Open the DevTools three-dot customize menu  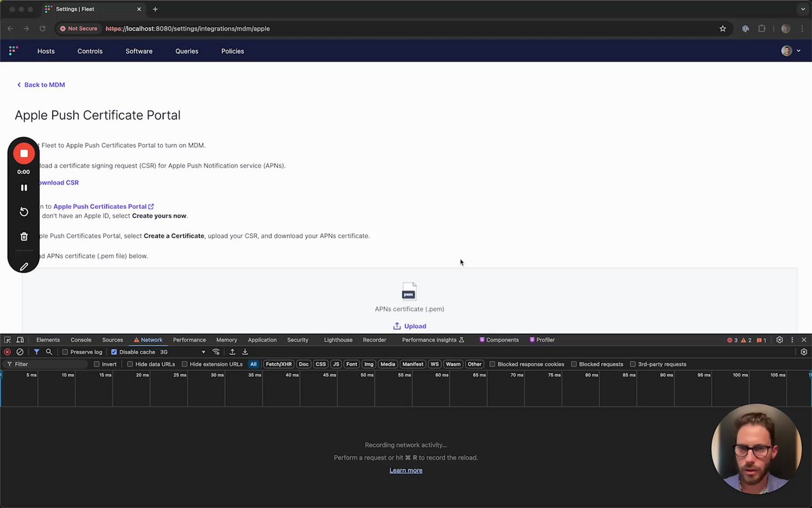tap(792, 340)
